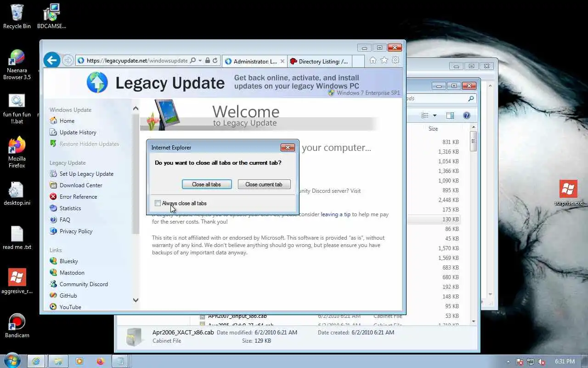Select the Mozilla Firefox desktop shortcut
Screen dimensions: 588x368
(17, 153)
